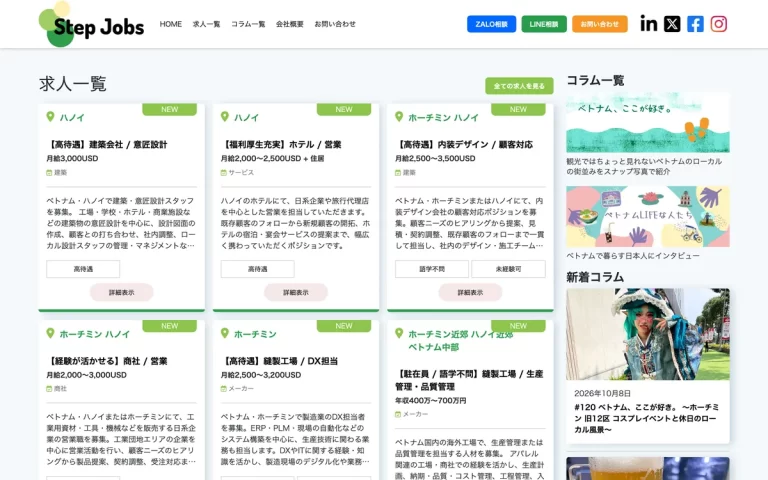Click the category icon beside 建築 on 意匠設計 card

tap(49, 172)
